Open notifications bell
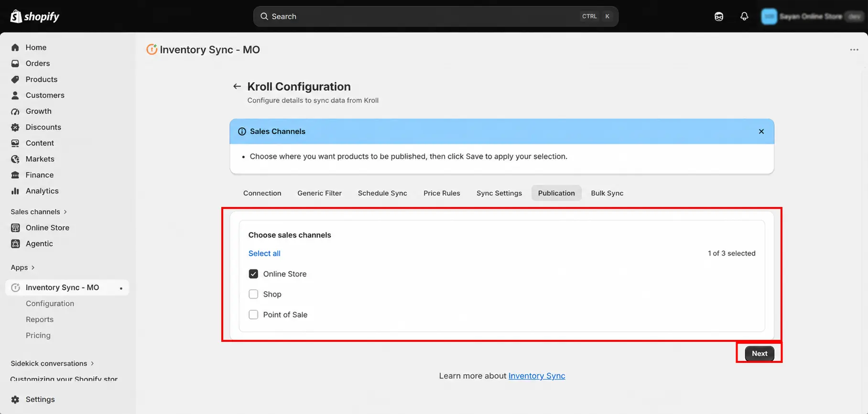The image size is (868, 414). tap(744, 16)
